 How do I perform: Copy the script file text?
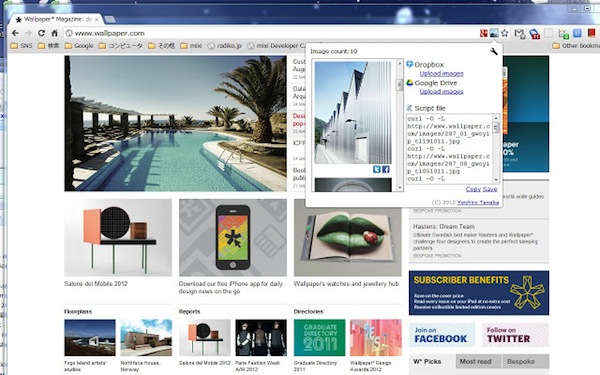point(473,189)
